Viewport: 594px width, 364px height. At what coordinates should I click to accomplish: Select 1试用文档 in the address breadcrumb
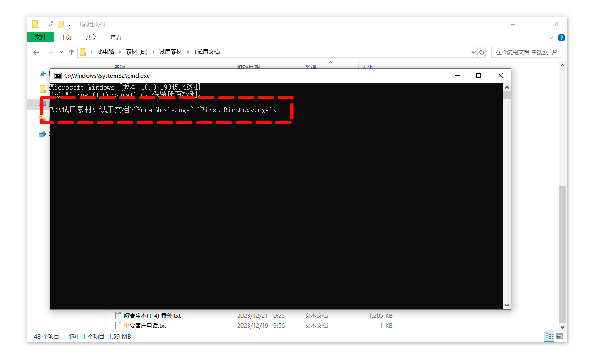tap(207, 52)
